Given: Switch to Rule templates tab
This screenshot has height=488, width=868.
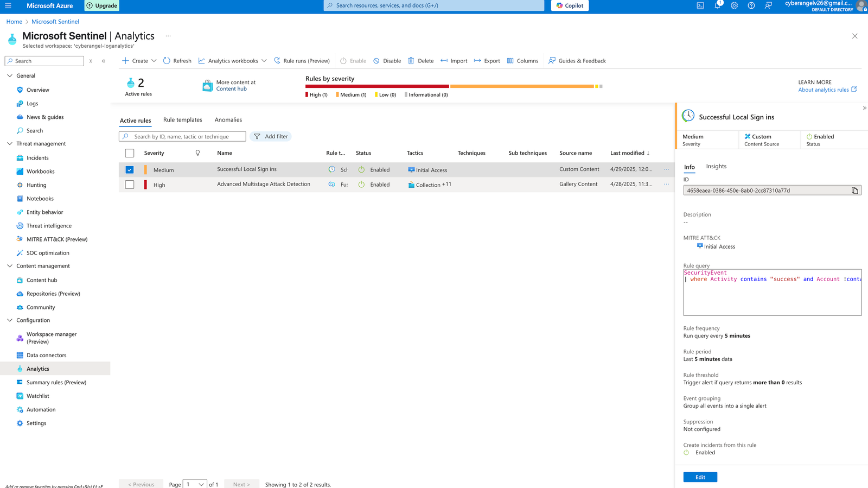Looking at the screenshot, I should click(x=183, y=120).
